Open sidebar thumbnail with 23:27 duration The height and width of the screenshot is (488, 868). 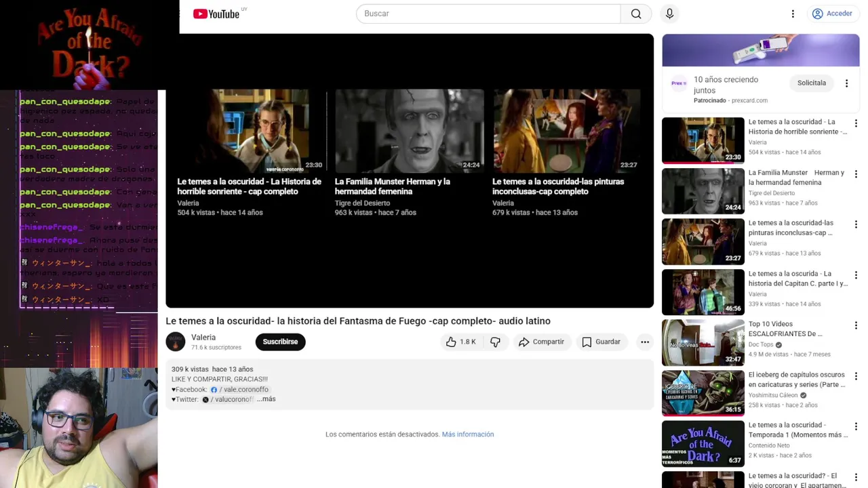(703, 241)
